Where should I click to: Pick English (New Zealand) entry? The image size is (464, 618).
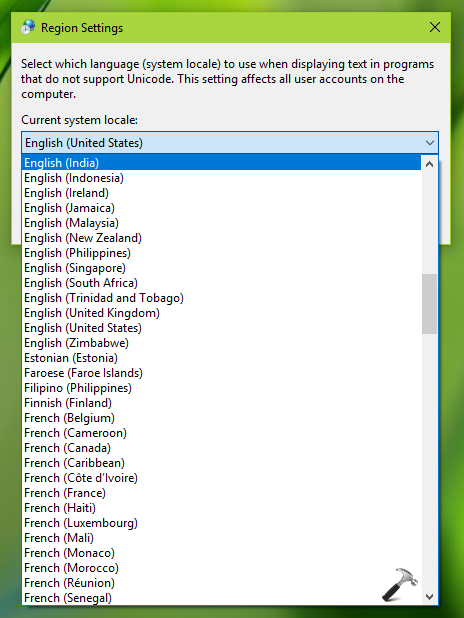coord(222,238)
